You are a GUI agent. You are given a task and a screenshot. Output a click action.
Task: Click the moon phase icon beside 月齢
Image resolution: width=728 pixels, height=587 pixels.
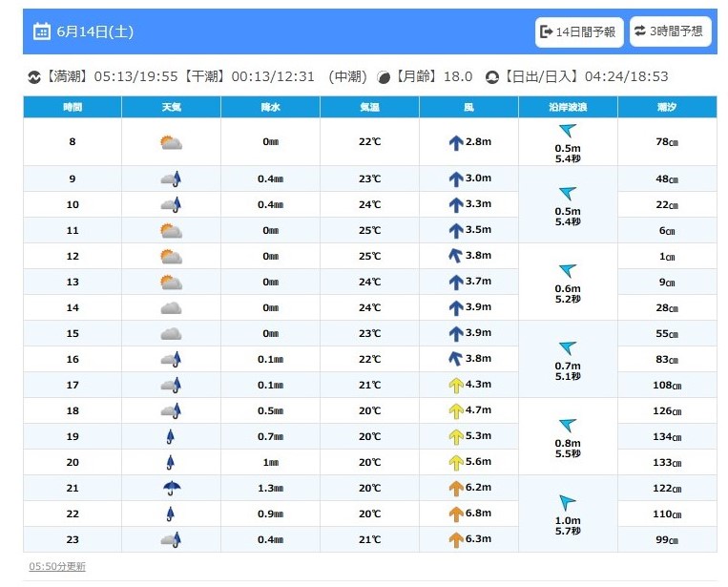[x=384, y=77]
